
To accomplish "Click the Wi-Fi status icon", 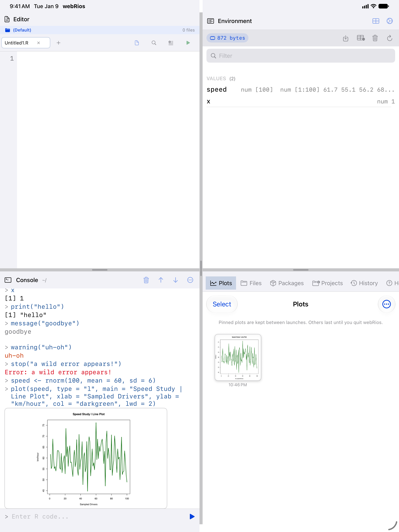I will 373,6.
